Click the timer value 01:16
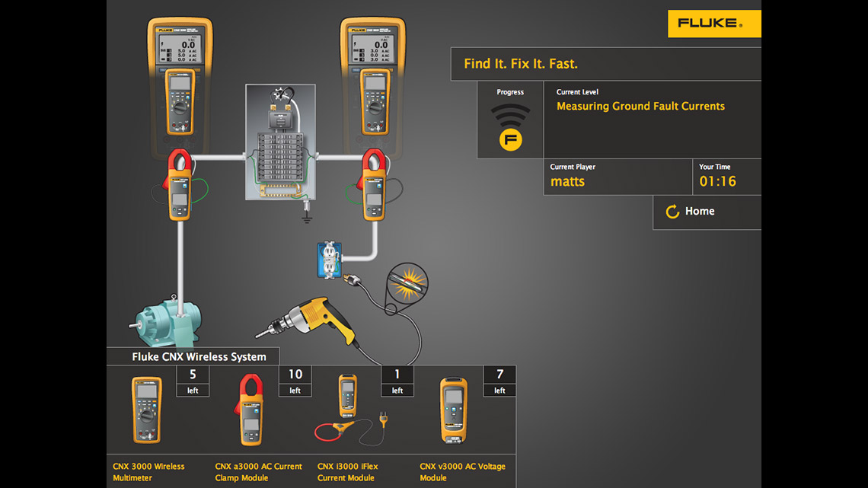The width and height of the screenshot is (868, 488). (717, 181)
